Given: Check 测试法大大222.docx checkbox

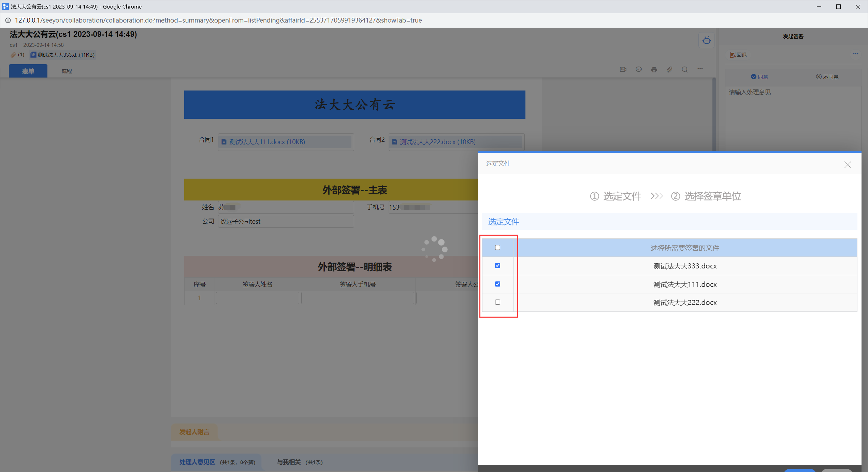Looking at the screenshot, I should [497, 302].
